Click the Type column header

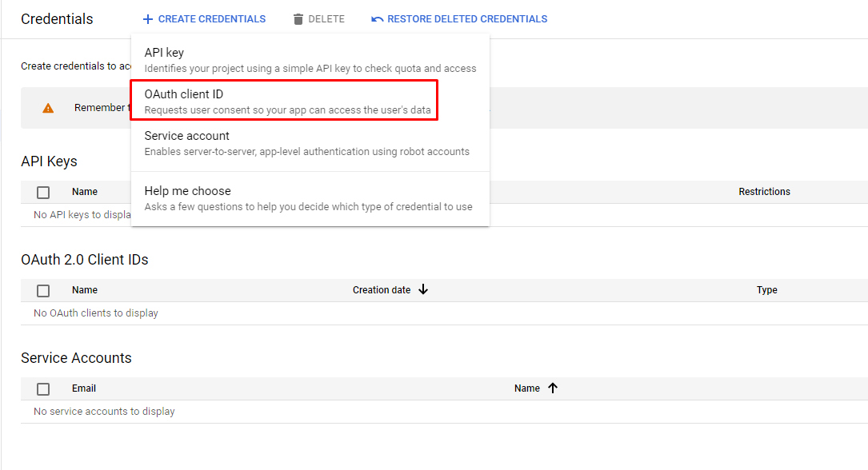coord(766,289)
